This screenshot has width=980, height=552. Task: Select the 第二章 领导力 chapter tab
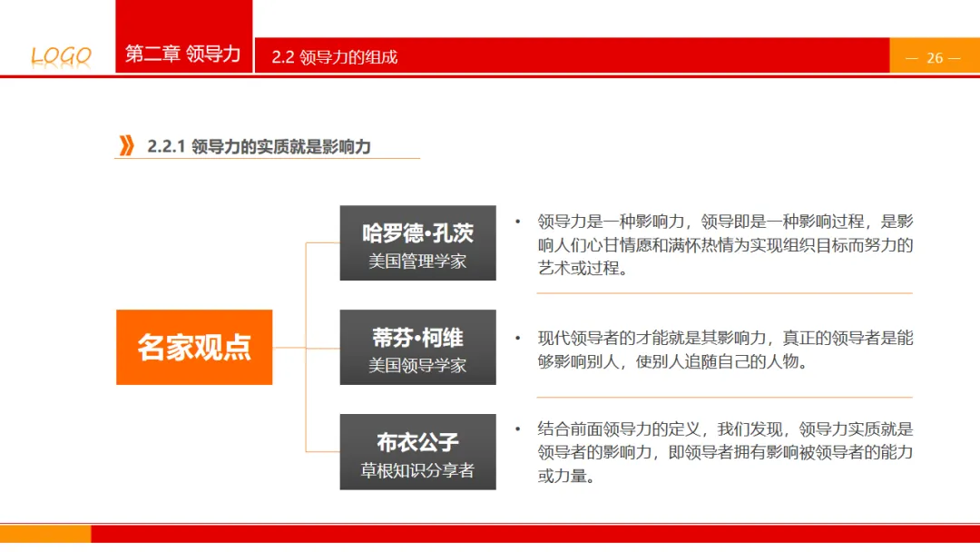click(x=183, y=36)
